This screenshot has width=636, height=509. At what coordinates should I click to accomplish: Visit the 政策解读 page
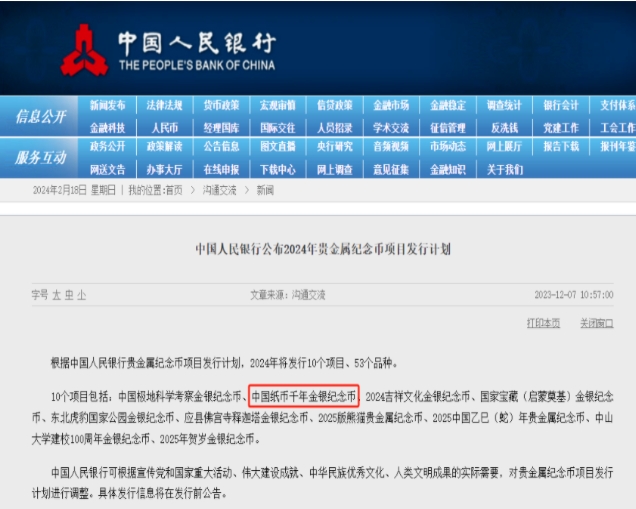tap(164, 146)
